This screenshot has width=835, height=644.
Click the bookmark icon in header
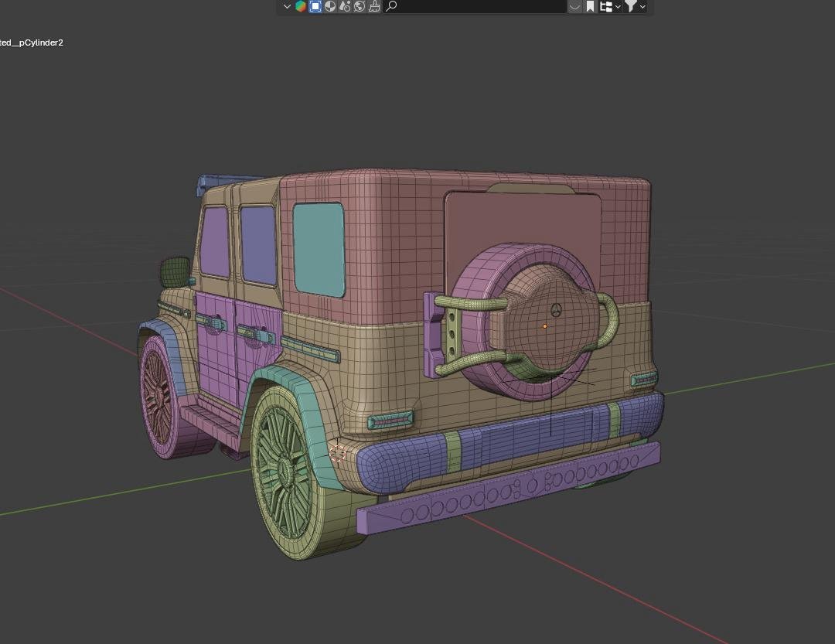click(x=590, y=6)
